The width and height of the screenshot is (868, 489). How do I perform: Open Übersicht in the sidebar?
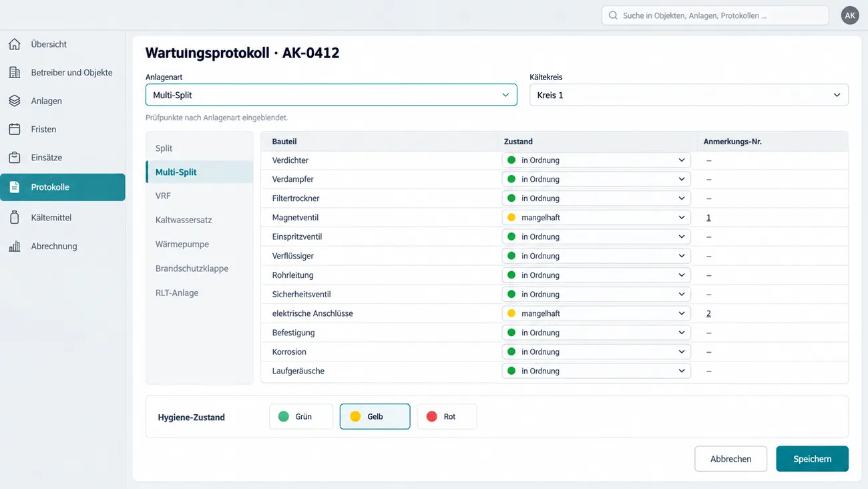click(x=63, y=44)
